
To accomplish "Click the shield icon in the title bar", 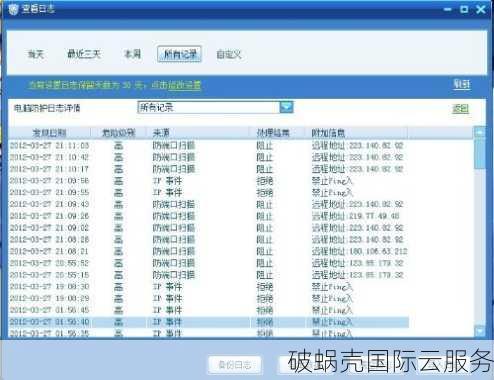I will pos(13,10).
